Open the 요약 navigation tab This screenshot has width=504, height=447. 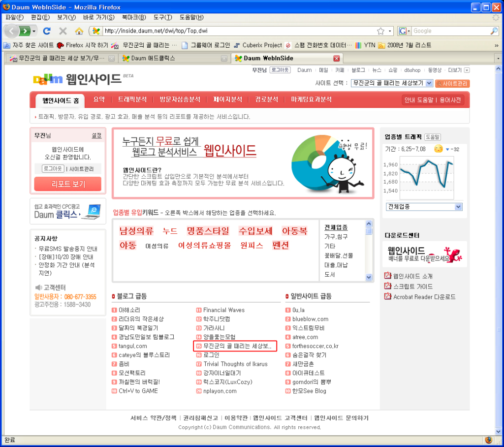tap(99, 99)
